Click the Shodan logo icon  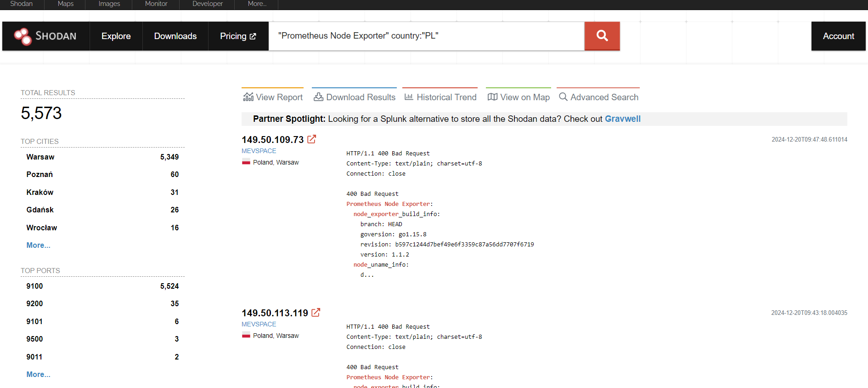tap(23, 36)
